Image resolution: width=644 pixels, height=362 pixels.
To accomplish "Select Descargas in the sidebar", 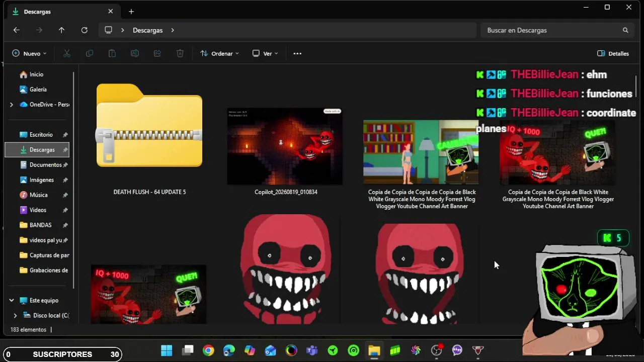I will click(37, 150).
